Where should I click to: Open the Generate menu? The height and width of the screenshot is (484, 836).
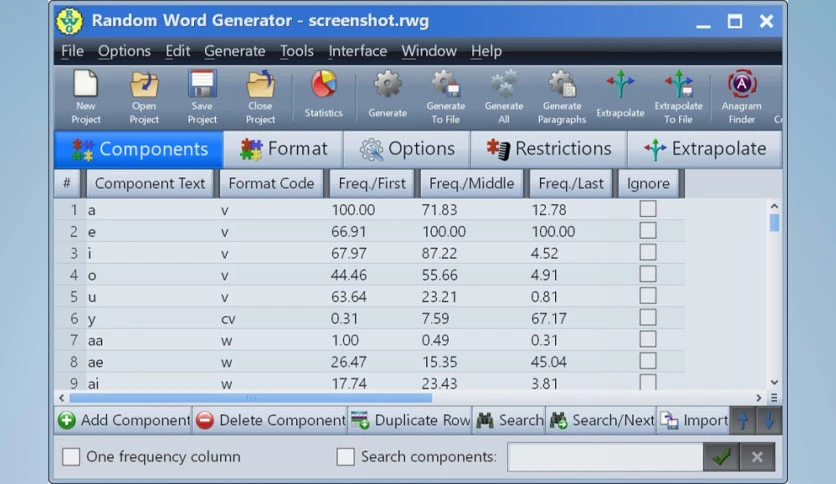pos(235,51)
